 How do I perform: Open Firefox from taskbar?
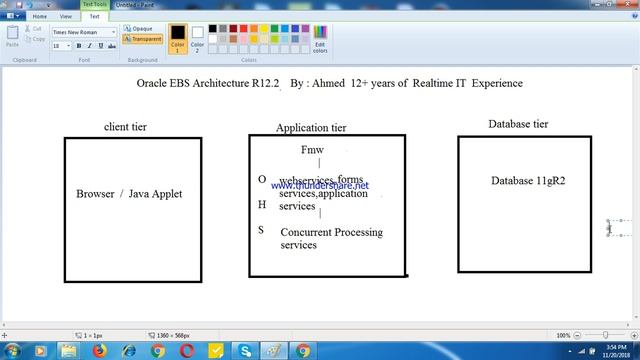tap(99, 351)
